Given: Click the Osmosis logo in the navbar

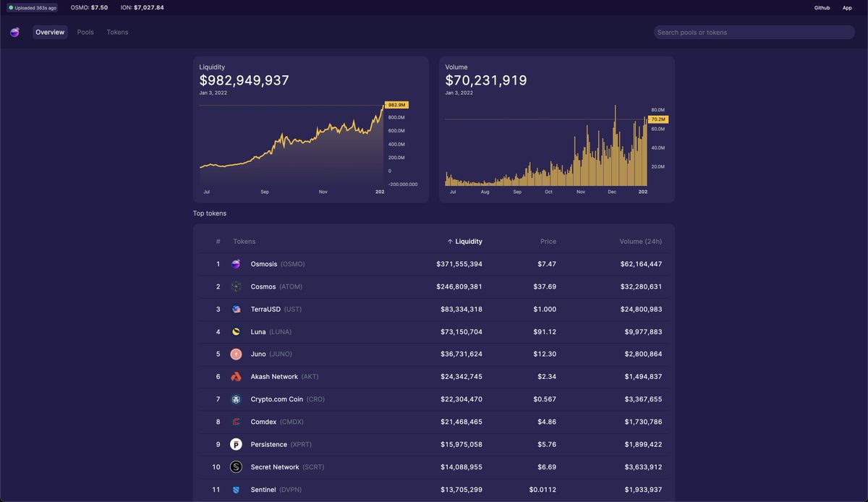Looking at the screenshot, I should click(14, 32).
